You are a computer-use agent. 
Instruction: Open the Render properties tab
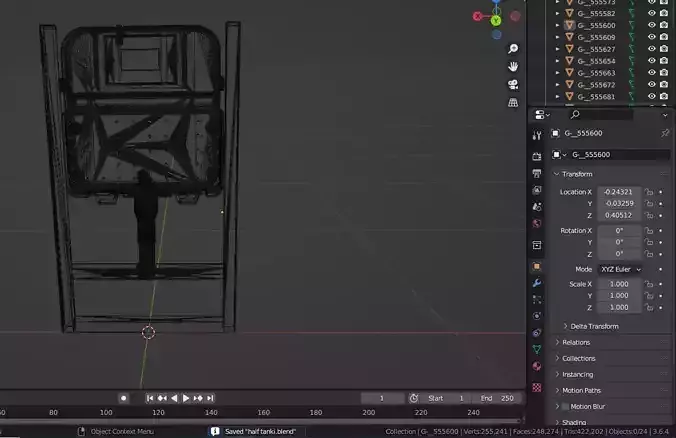537,156
